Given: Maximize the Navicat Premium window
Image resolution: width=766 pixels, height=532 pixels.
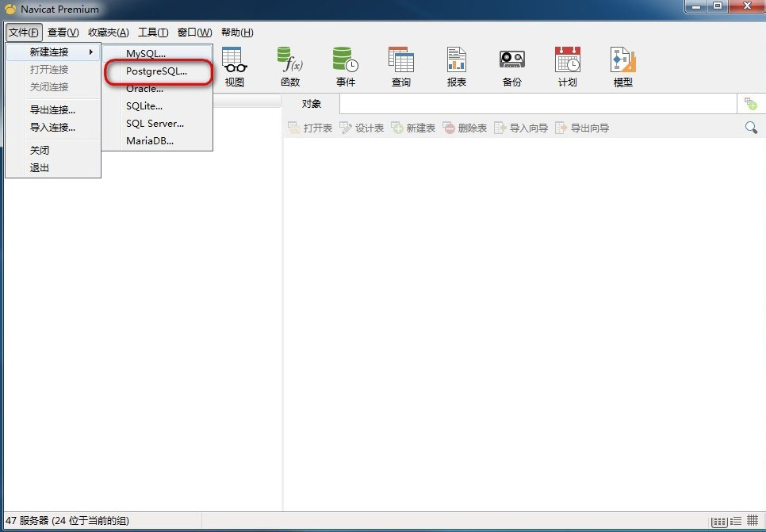Looking at the screenshot, I should tap(718, 6).
